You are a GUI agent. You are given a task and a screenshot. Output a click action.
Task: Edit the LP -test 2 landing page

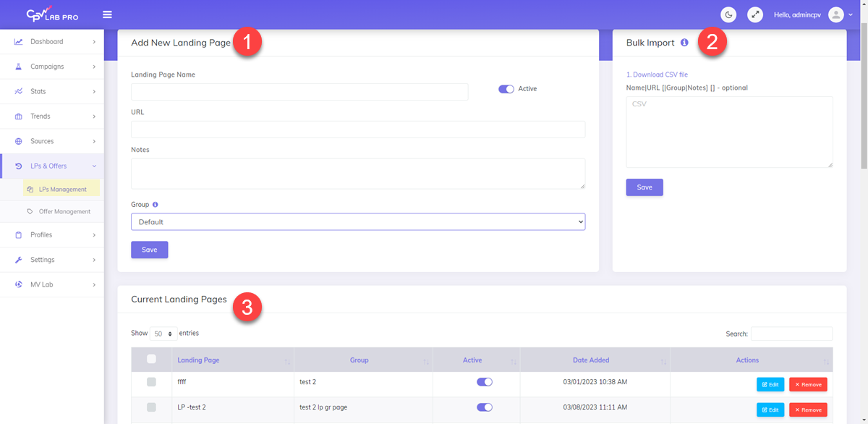pyautogui.click(x=770, y=409)
